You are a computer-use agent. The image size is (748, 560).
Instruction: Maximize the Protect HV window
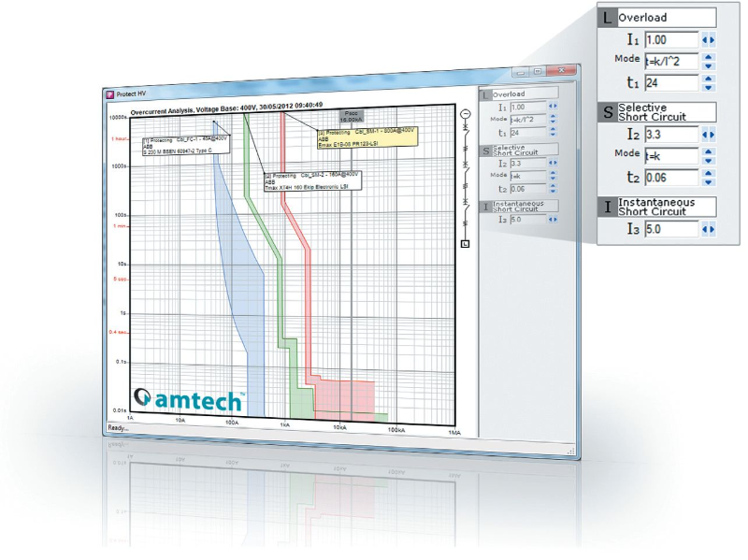click(537, 71)
